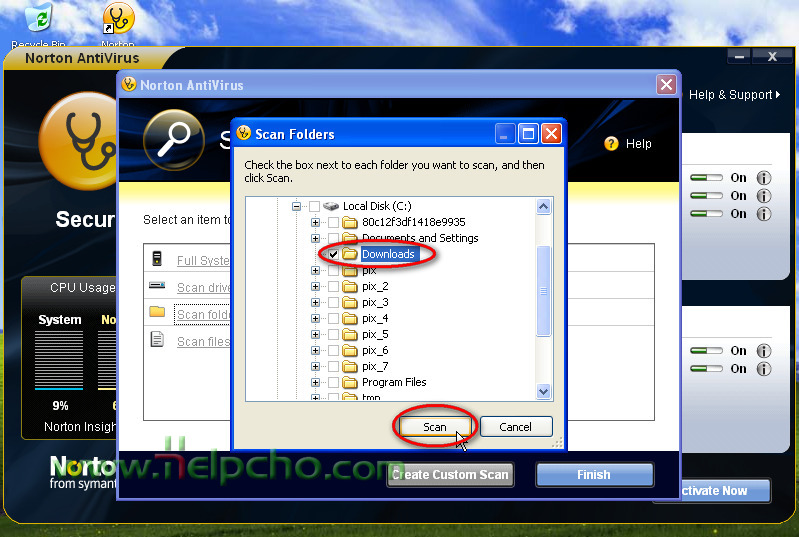Select the Documents and Settings folder name

pyautogui.click(x=420, y=238)
